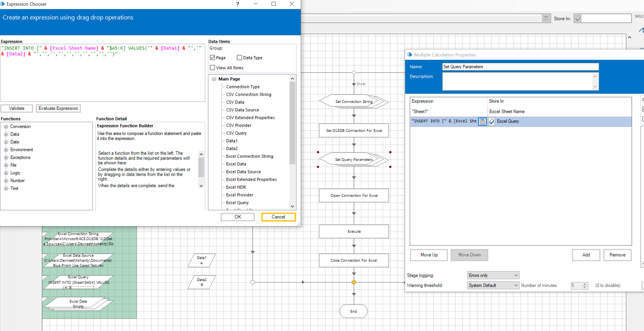The image size is (644, 331).
Task: Uncheck the Page checkbox under Group
Action: click(x=212, y=57)
